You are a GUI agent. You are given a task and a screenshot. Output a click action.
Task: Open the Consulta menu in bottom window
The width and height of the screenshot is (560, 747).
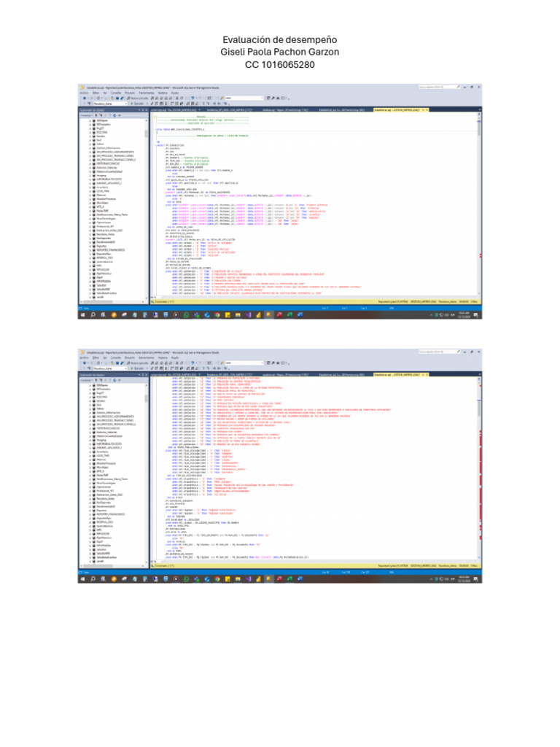pyautogui.click(x=117, y=359)
